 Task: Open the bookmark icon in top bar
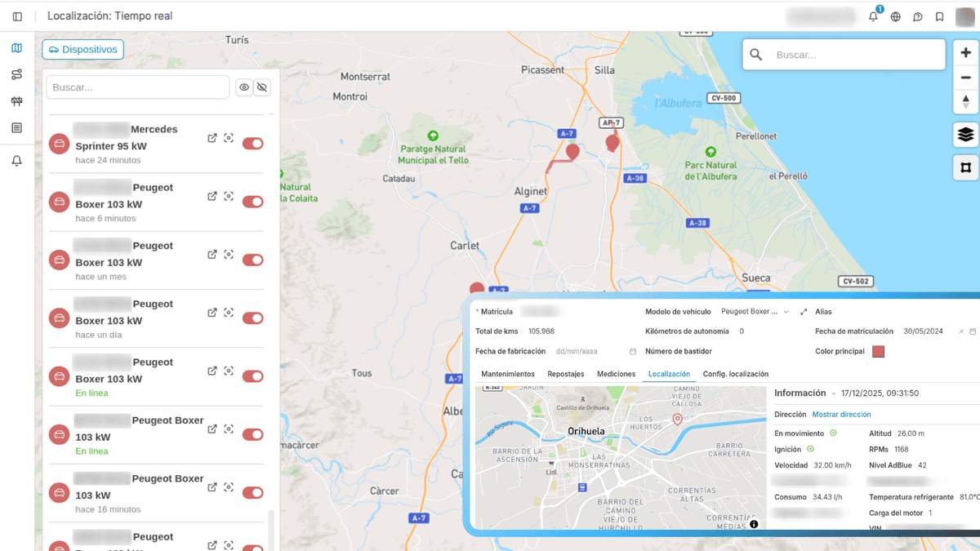(940, 16)
